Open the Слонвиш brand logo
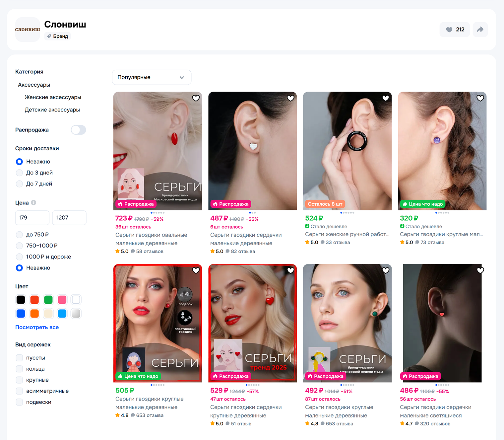Viewport: 504px width, 440px height. pos(28,30)
